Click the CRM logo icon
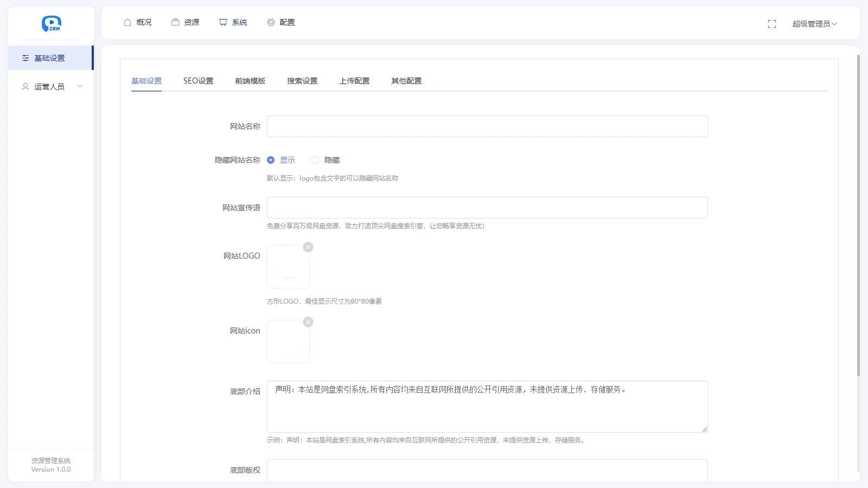 (x=52, y=24)
